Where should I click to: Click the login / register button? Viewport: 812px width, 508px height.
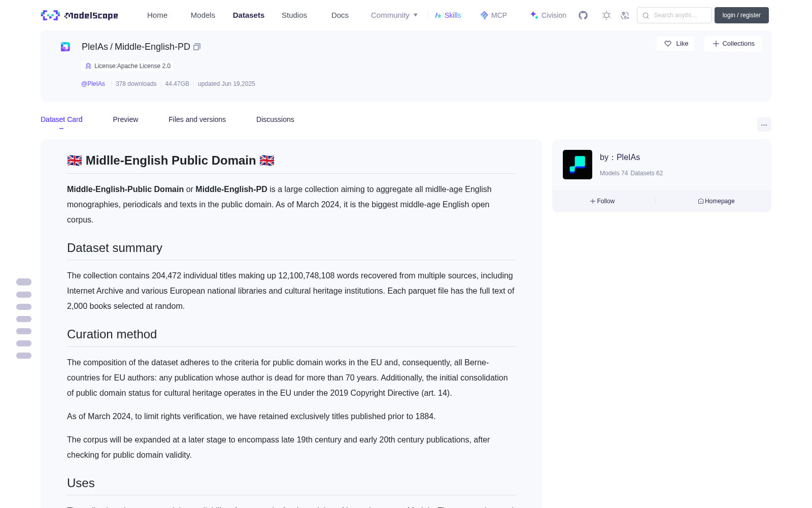(x=741, y=15)
